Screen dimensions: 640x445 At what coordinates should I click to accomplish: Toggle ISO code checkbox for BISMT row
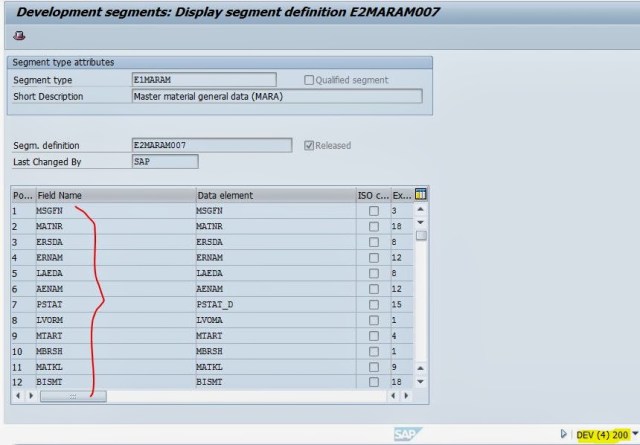tap(373, 382)
